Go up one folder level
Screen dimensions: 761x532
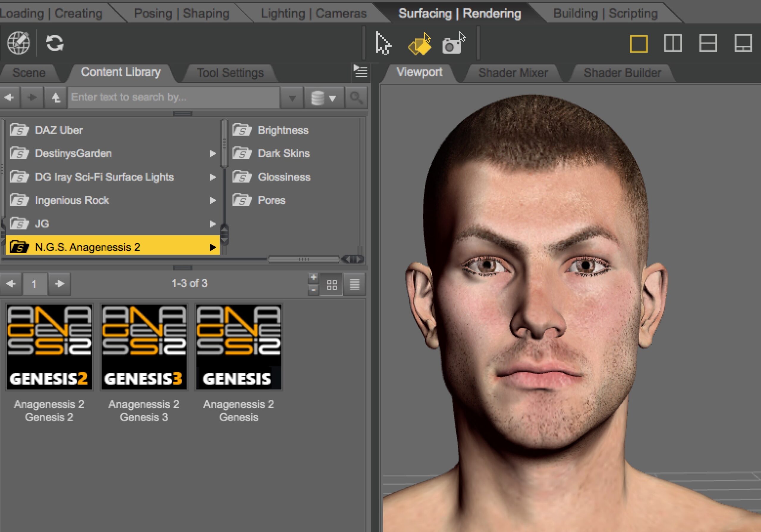click(x=55, y=97)
